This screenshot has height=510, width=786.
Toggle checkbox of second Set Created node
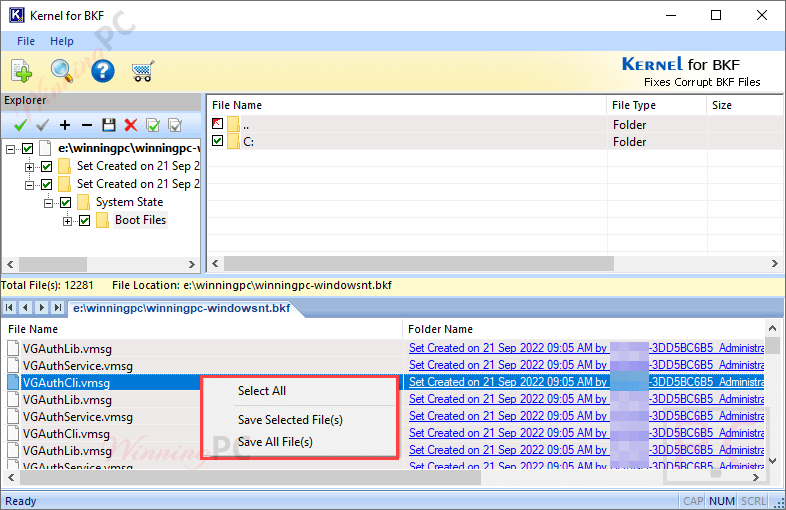(x=47, y=185)
